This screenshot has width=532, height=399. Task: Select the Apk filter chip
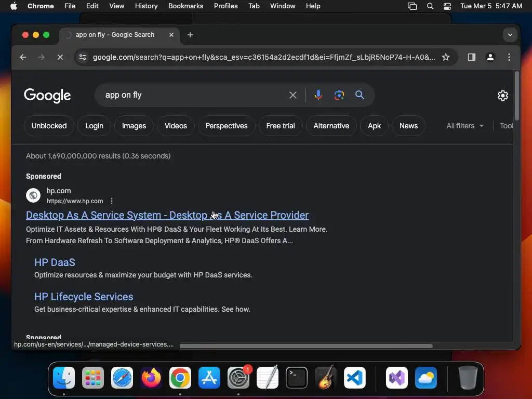pos(374,126)
